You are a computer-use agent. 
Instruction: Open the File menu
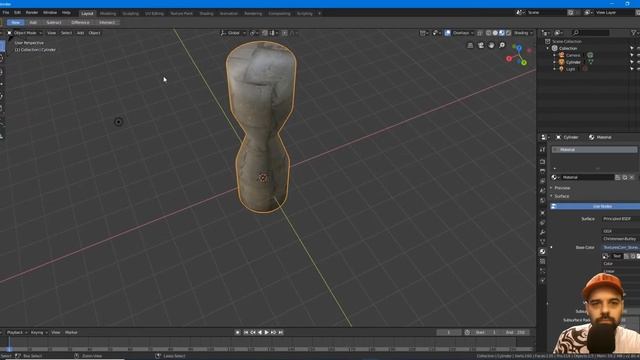tap(6, 13)
